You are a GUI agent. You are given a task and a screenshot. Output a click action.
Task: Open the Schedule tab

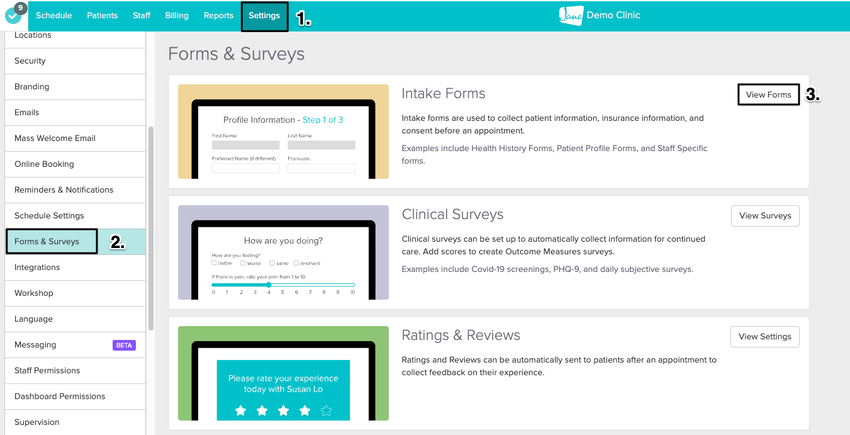coord(54,16)
